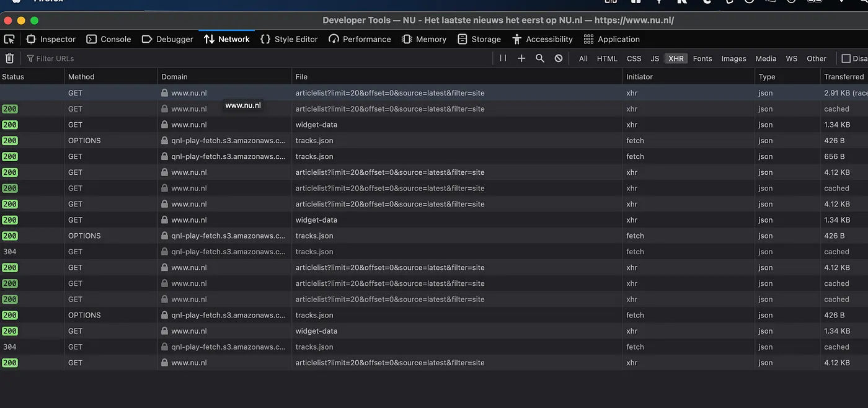868x408 pixels.
Task: Toggle the Disable Cache checkbox
Action: point(846,58)
